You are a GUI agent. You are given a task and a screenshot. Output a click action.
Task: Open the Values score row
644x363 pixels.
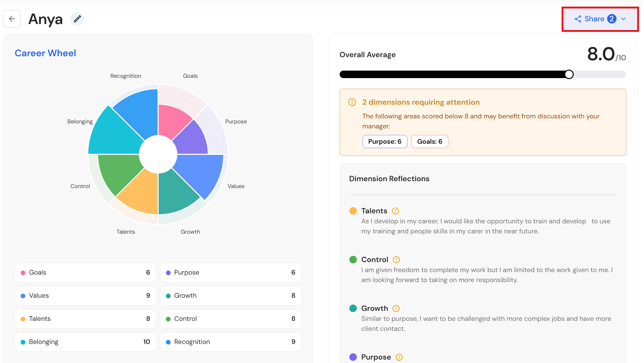85,296
